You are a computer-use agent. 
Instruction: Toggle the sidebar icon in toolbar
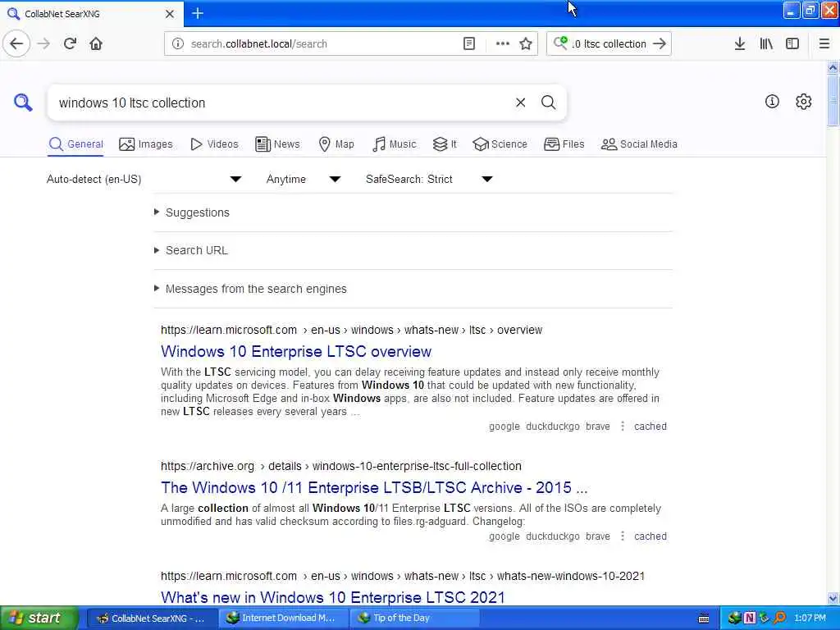click(x=792, y=43)
